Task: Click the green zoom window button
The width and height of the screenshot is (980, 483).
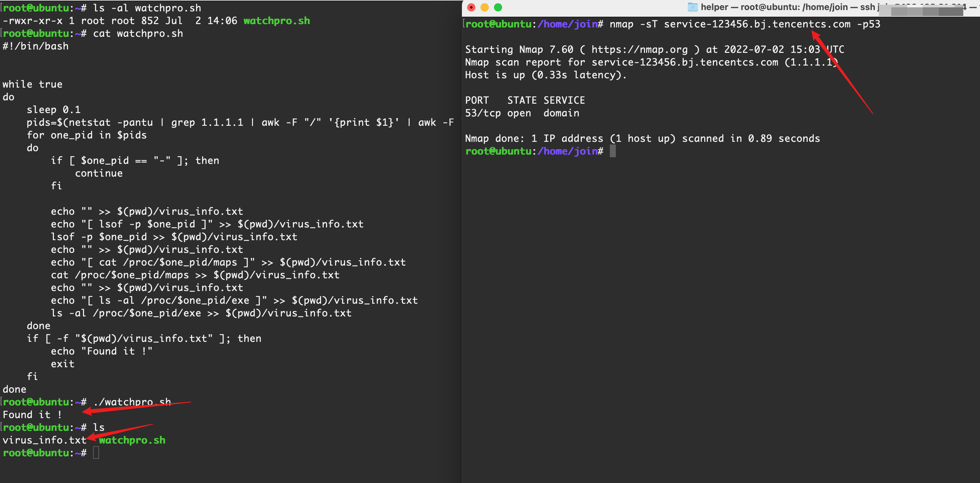Action: pos(498,7)
